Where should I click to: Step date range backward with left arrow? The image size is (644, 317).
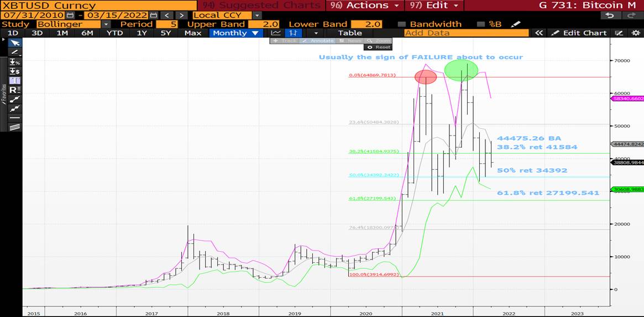pyautogui.click(x=166, y=15)
